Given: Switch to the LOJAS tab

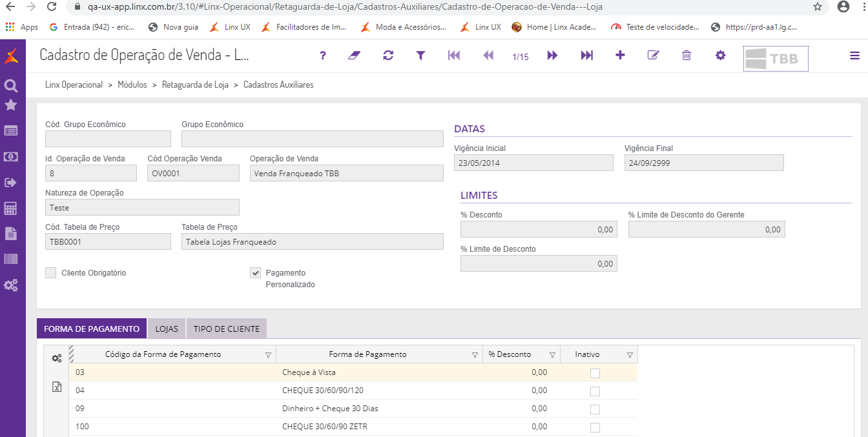Looking at the screenshot, I should pyautogui.click(x=167, y=329).
